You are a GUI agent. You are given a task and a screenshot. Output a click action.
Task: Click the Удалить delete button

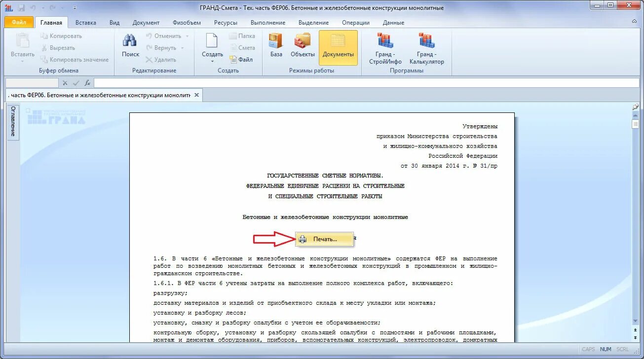pyautogui.click(x=161, y=60)
